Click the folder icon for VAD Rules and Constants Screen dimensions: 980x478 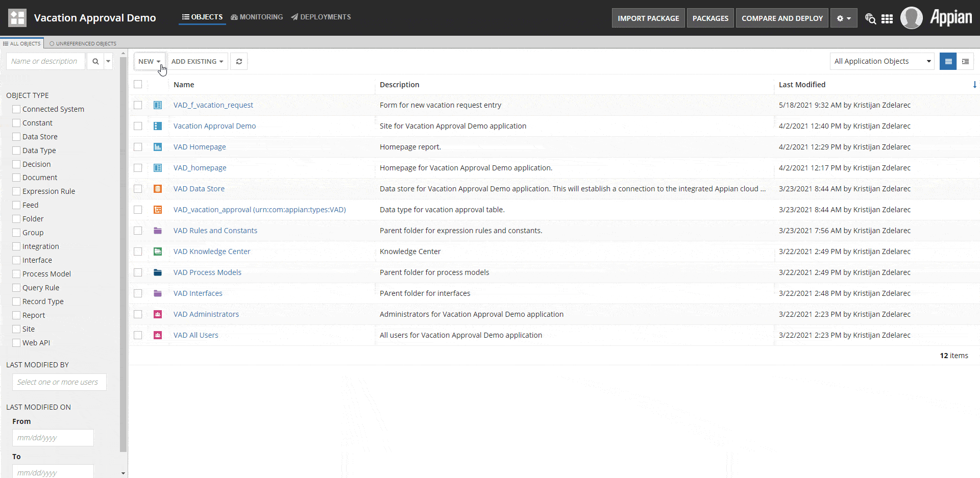coord(158,231)
